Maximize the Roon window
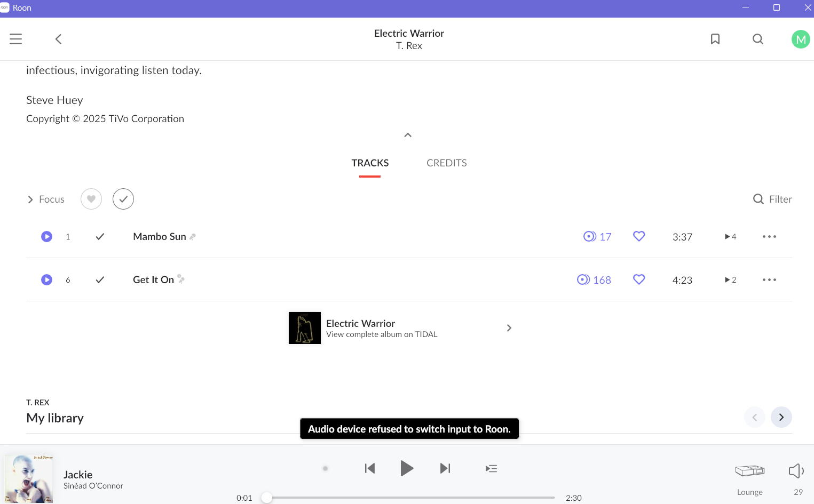This screenshot has width=814, height=504. [x=777, y=7]
